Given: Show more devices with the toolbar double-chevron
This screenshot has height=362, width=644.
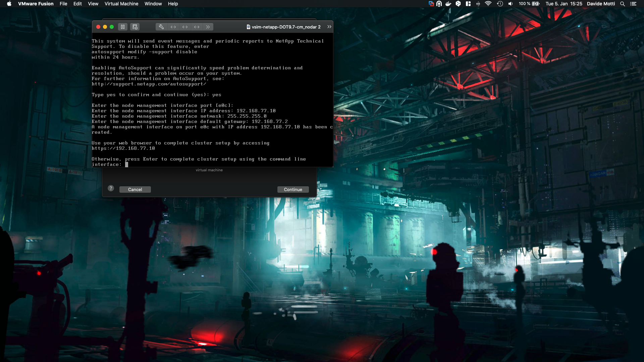Looking at the screenshot, I should (x=208, y=27).
